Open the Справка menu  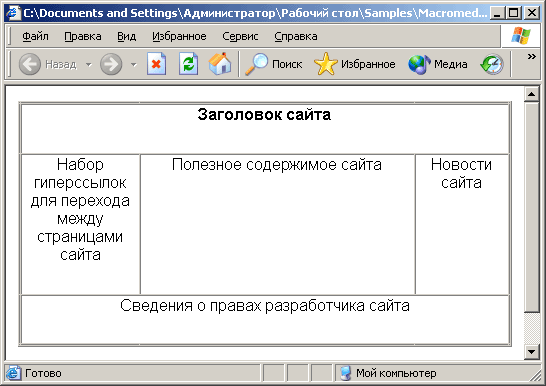point(296,36)
